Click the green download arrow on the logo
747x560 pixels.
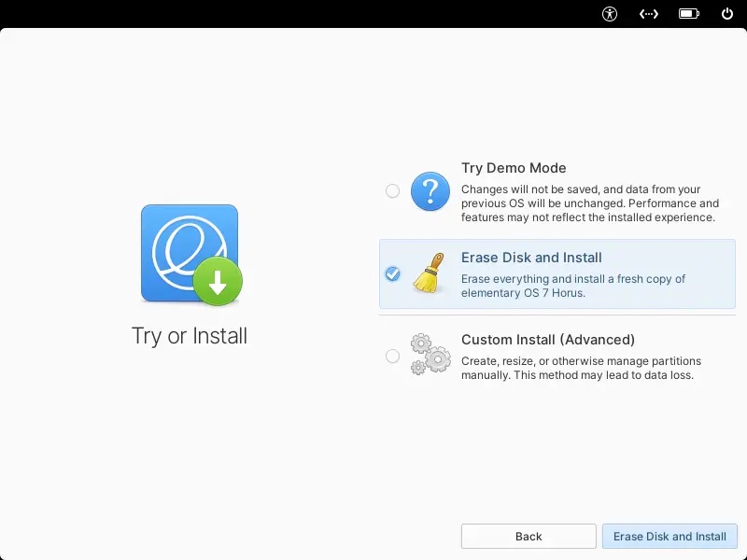coord(216,280)
